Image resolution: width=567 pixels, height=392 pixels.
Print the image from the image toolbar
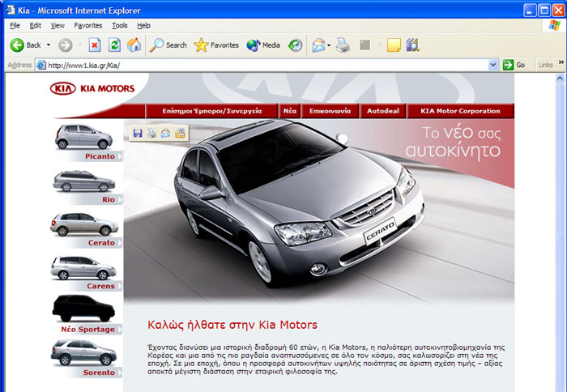(151, 133)
